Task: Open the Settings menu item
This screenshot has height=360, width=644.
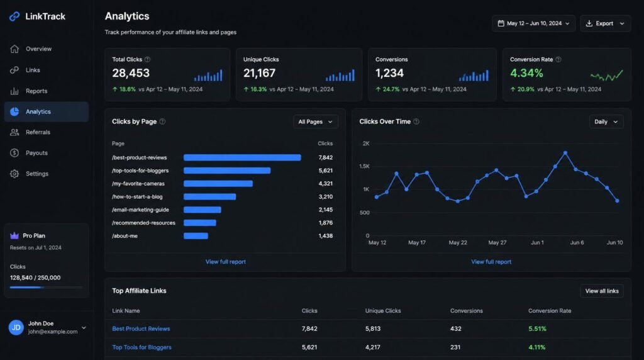Action: pos(47,174)
